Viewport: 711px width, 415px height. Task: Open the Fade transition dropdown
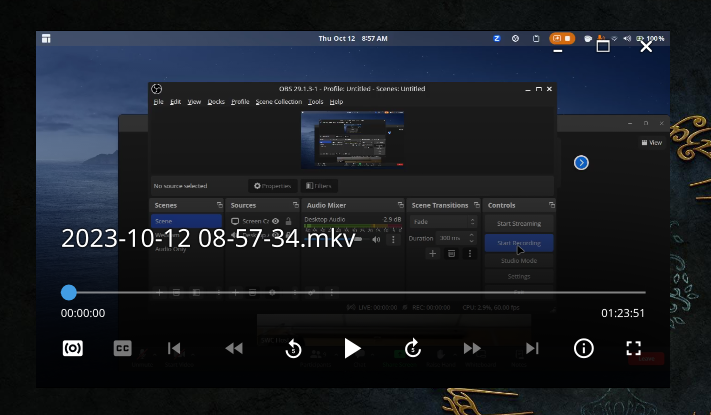coord(443,222)
